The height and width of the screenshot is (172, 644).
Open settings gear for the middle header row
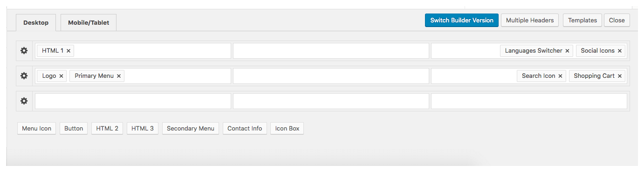coord(24,76)
